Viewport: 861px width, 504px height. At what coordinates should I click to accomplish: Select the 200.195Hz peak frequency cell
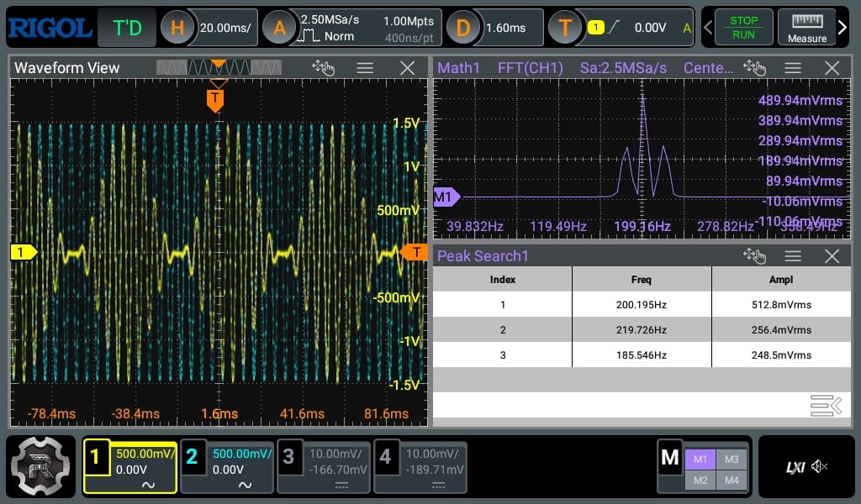[642, 304]
